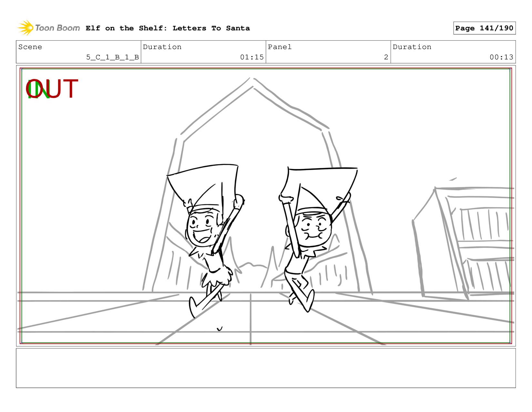
Task: Click the 'Page 141/190' box
Action: coord(484,28)
